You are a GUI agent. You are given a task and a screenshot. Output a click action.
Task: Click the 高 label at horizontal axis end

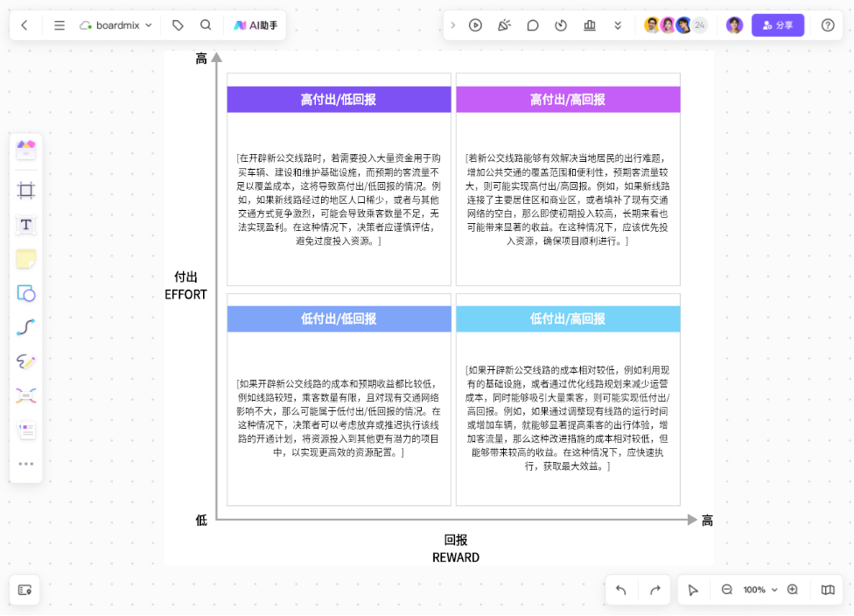(x=707, y=521)
